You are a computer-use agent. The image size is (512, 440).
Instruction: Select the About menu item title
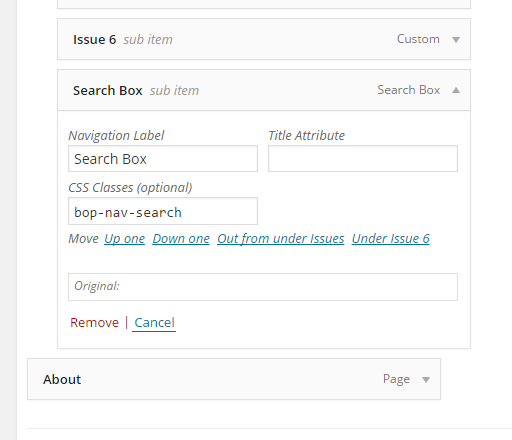click(x=62, y=380)
